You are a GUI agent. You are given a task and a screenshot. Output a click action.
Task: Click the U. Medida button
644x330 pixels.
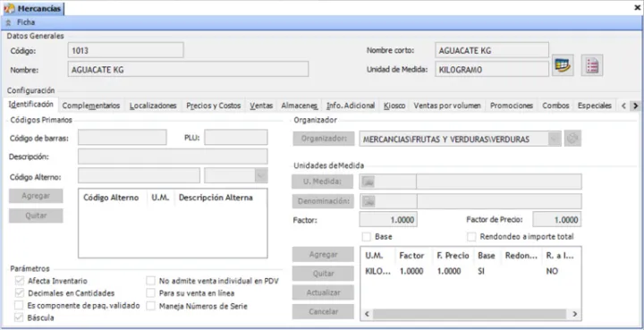pos(323,182)
